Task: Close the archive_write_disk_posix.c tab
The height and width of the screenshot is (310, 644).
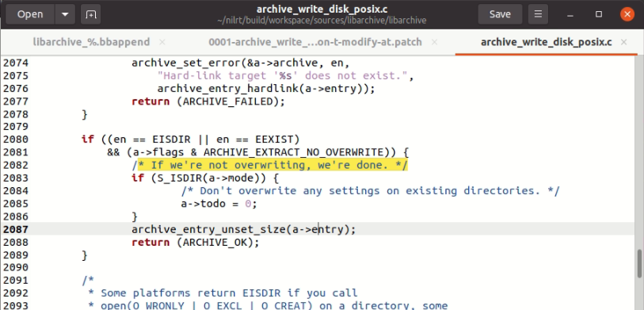Action: pyautogui.click(x=623, y=42)
